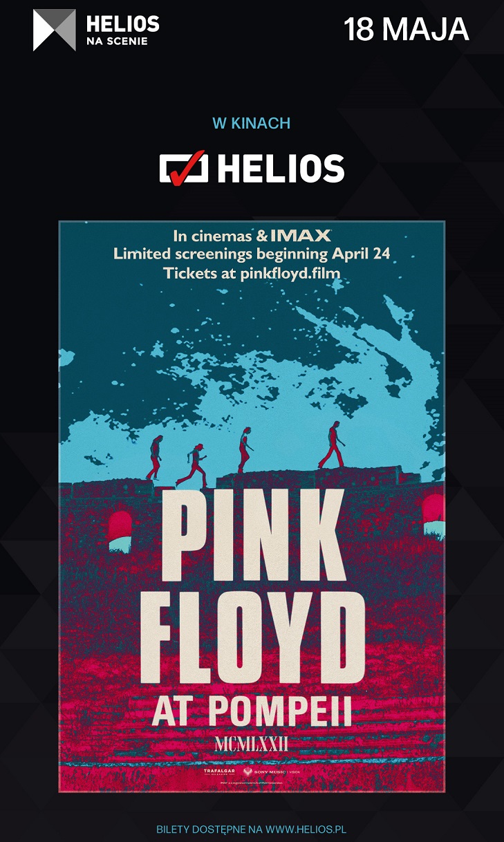Click the leftmost walking silhouette figure
The width and height of the screenshot is (504, 842).
[x=153, y=458]
